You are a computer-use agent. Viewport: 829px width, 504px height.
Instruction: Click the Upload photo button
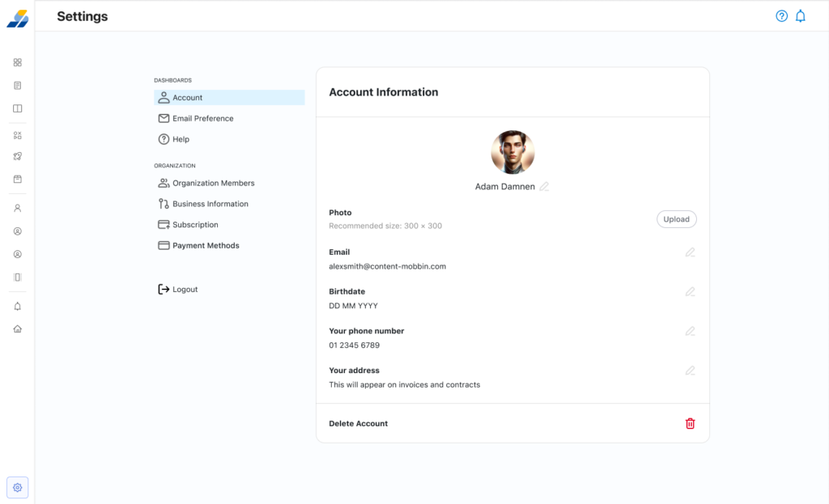[x=676, y=219]
